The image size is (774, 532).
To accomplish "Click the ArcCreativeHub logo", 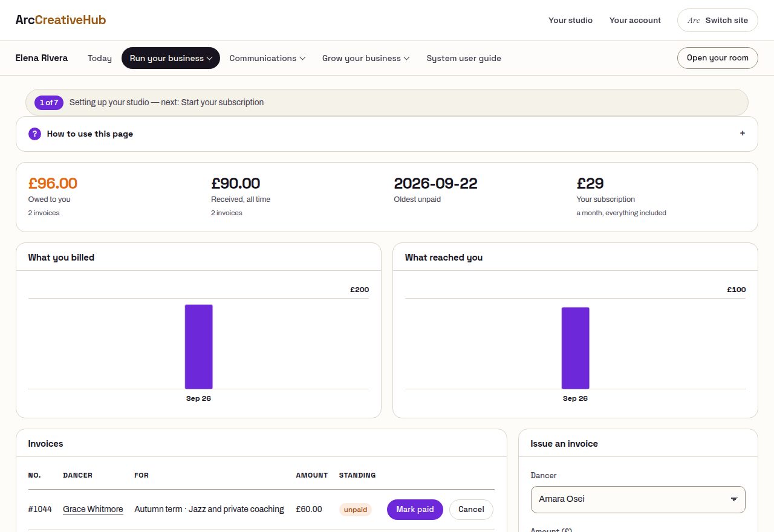I will [x=60, y=20].
